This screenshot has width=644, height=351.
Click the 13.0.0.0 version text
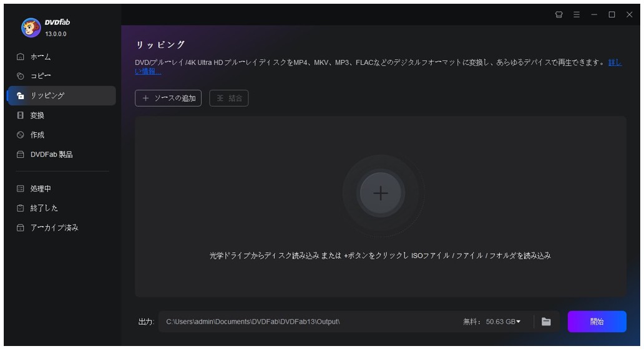pos(56,34)
